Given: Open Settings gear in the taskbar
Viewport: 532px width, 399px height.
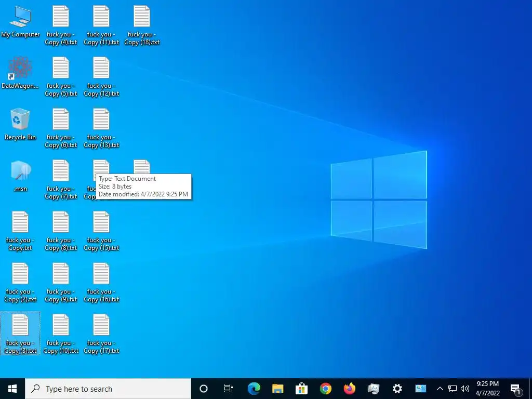Looking at the screenshot, I should coord(397,389).
